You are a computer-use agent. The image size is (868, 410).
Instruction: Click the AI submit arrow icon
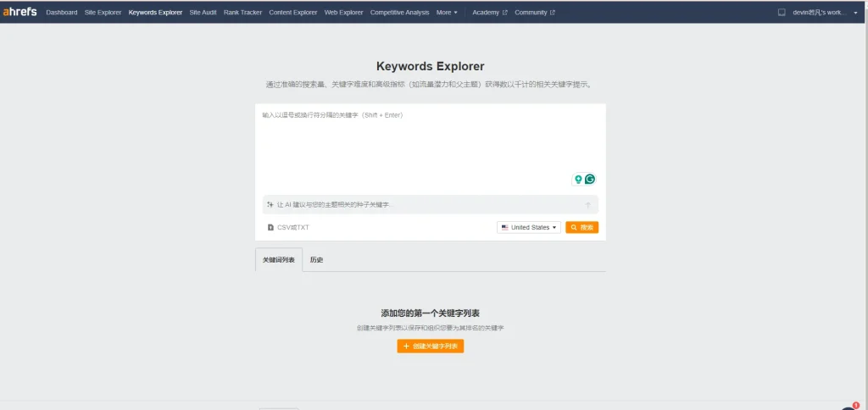588,205
